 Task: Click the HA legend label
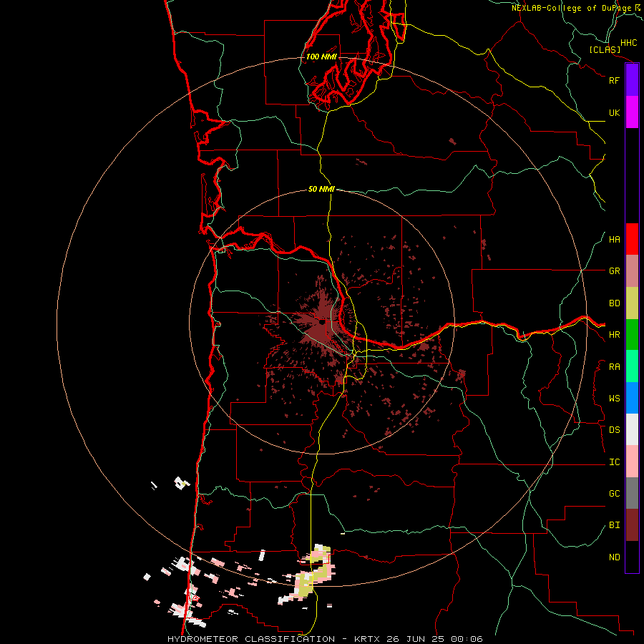point(614,240)
